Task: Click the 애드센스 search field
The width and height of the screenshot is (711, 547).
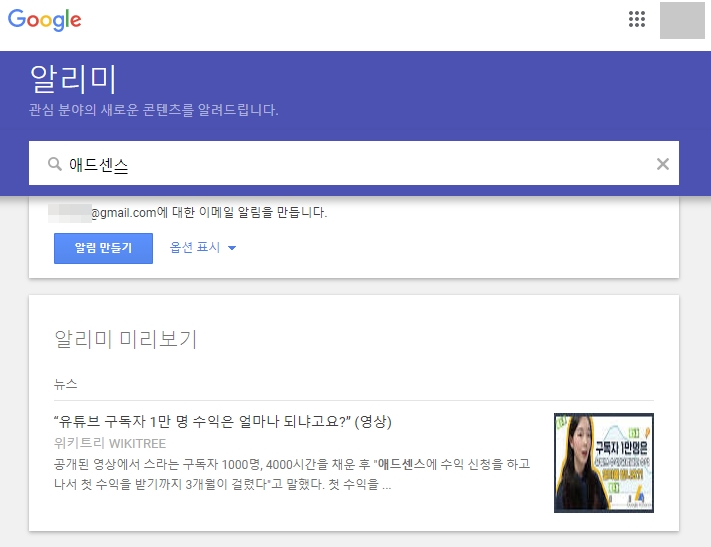Action: click(x=354, y=163)
